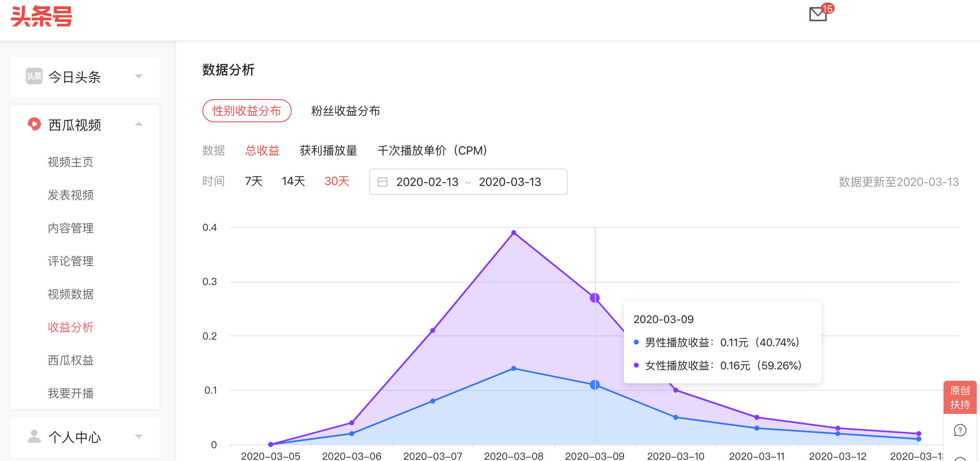Open 西瓜权益 in sidebar

[71, 360]
